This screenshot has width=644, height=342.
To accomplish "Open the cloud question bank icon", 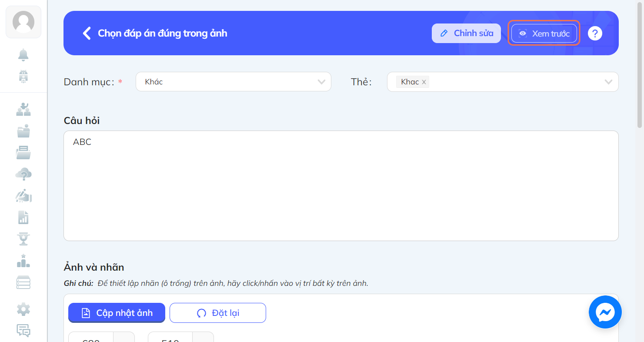I will 23,174.
